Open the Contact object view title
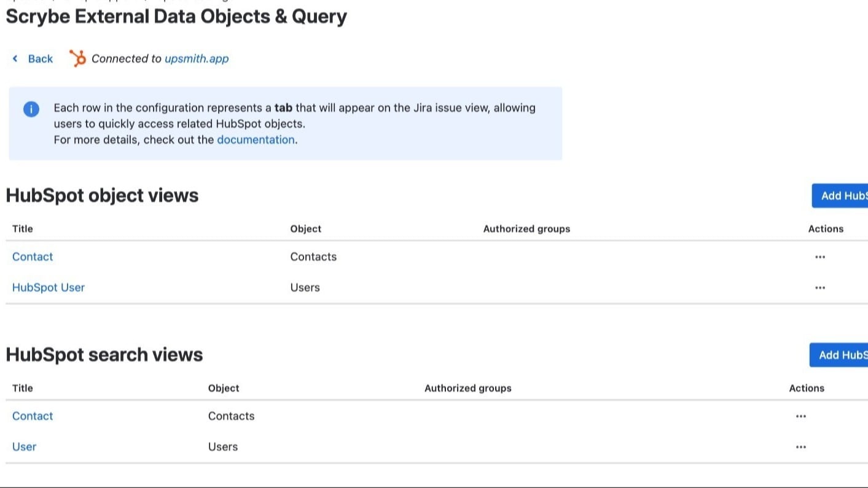868x488 pixels. 33,257
